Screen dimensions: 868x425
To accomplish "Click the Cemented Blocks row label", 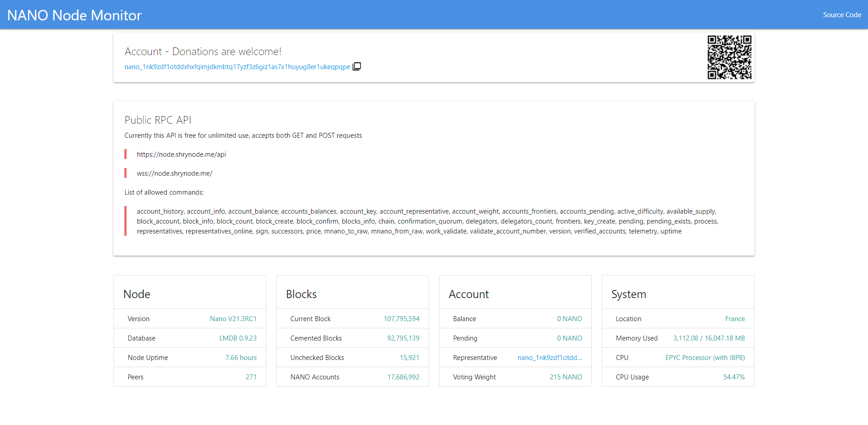I will tap(316, 338).
